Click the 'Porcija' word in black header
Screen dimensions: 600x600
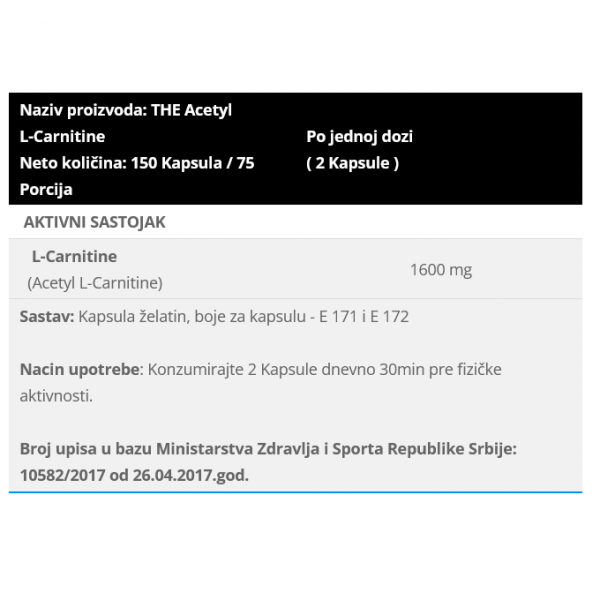46,189
